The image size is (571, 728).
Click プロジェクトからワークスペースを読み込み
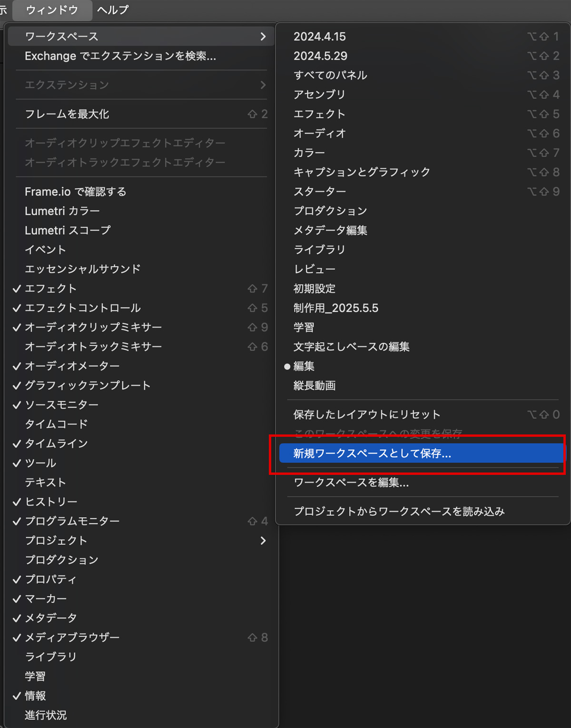tap(399, 512)
